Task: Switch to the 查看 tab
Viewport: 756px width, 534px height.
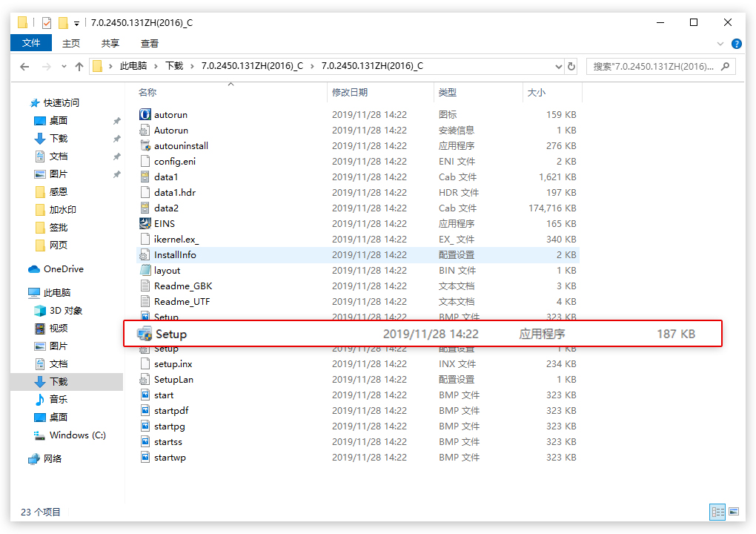Action: tap(150, 43)
